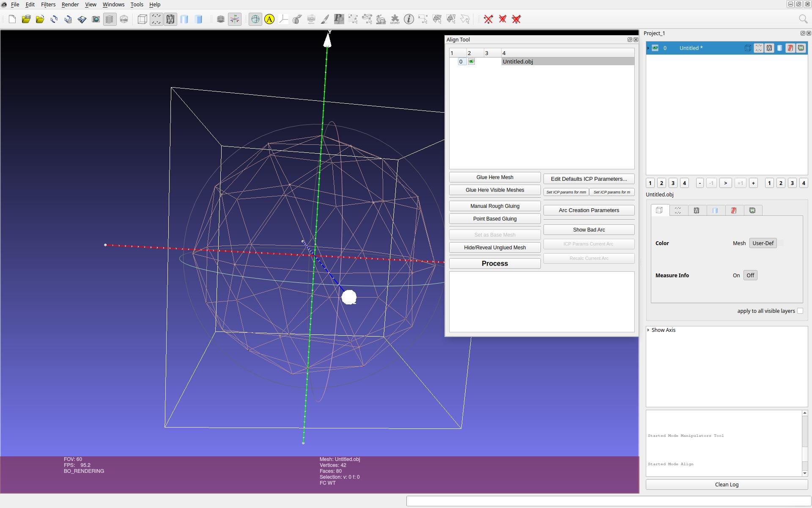Click Point Based Gluing button
Image resolution: width=812 pixels, height=508 pixels.
(x=494, y=219)
